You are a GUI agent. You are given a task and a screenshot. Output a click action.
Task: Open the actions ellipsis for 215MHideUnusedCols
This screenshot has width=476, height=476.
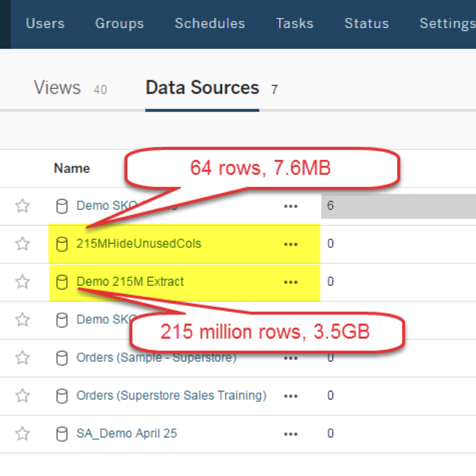click(x=291, y=244)
